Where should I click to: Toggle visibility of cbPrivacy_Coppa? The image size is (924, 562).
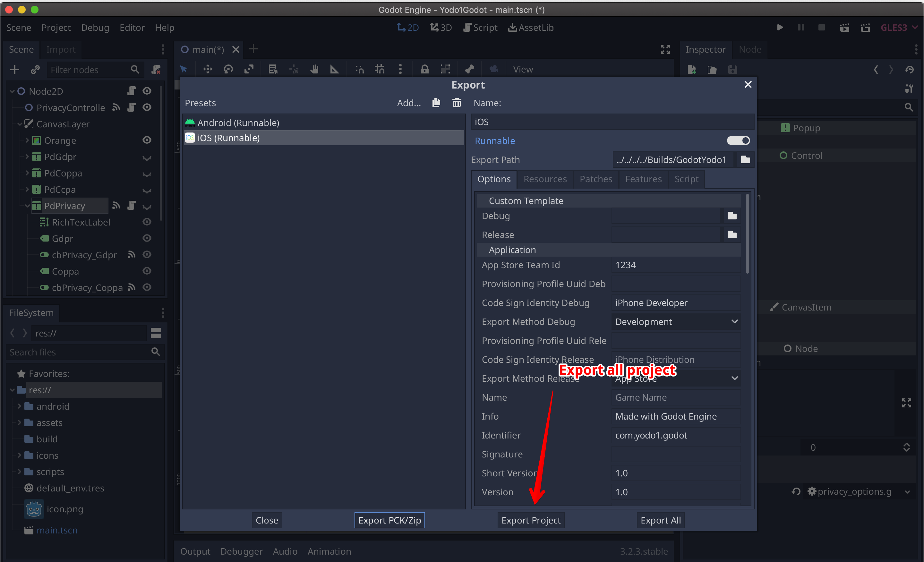[x=147, y=287]
